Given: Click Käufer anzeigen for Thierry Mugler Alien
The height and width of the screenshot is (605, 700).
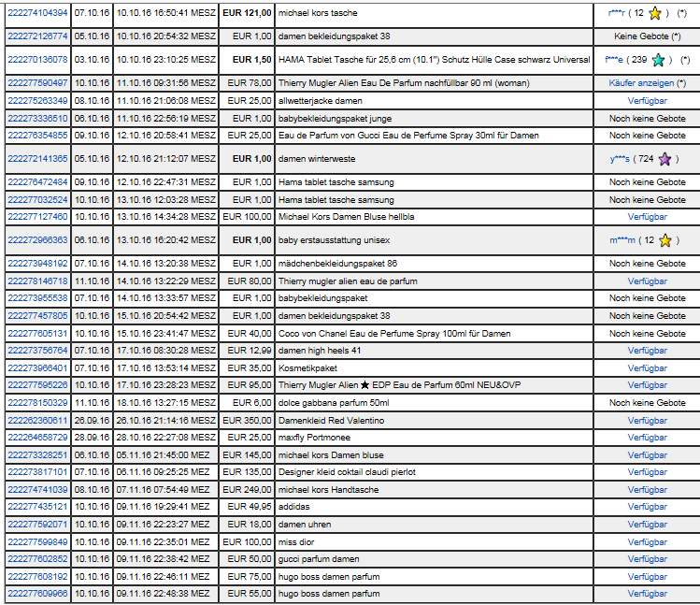Looking at the screenshot, I should click(641, 83).
